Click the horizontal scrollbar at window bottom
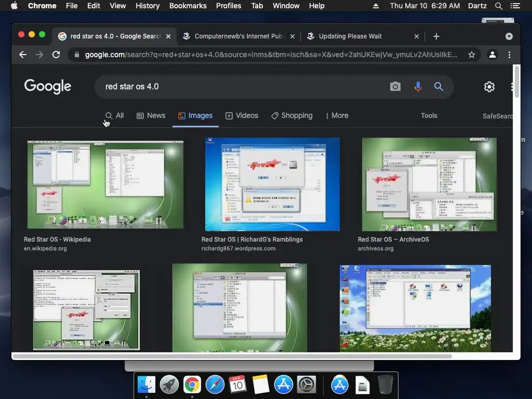Image resolution: width=532 pixels, height=399 pixels. click(232, 356)
